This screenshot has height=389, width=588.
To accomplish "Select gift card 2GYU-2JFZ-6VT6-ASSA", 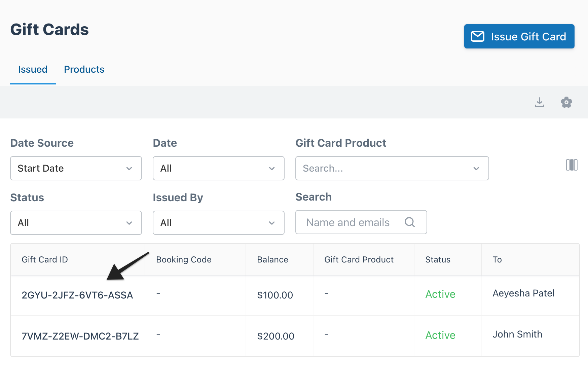I will point(77,295).
